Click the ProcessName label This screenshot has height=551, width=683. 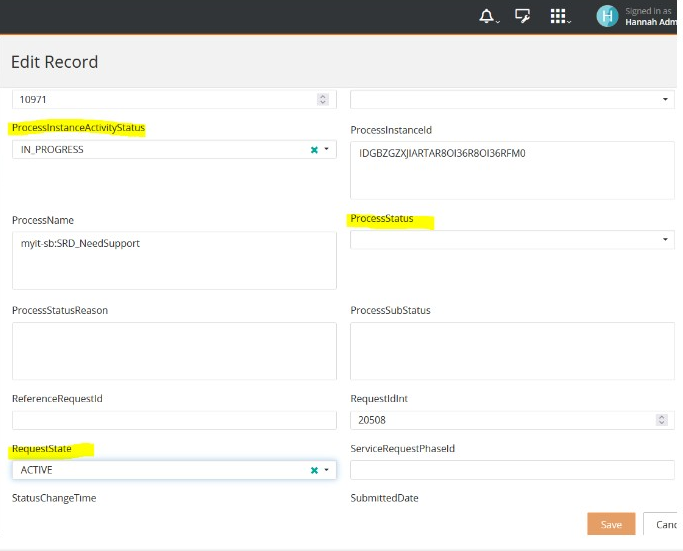tap(43, 220)
